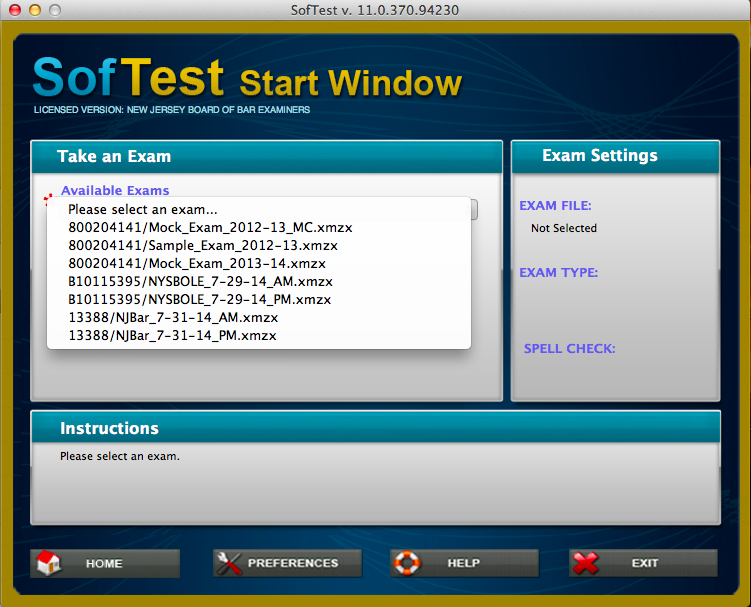
Task: Select NYSBOLE_7-29-14_AM.xmzx exam
Action: (259, 281)
